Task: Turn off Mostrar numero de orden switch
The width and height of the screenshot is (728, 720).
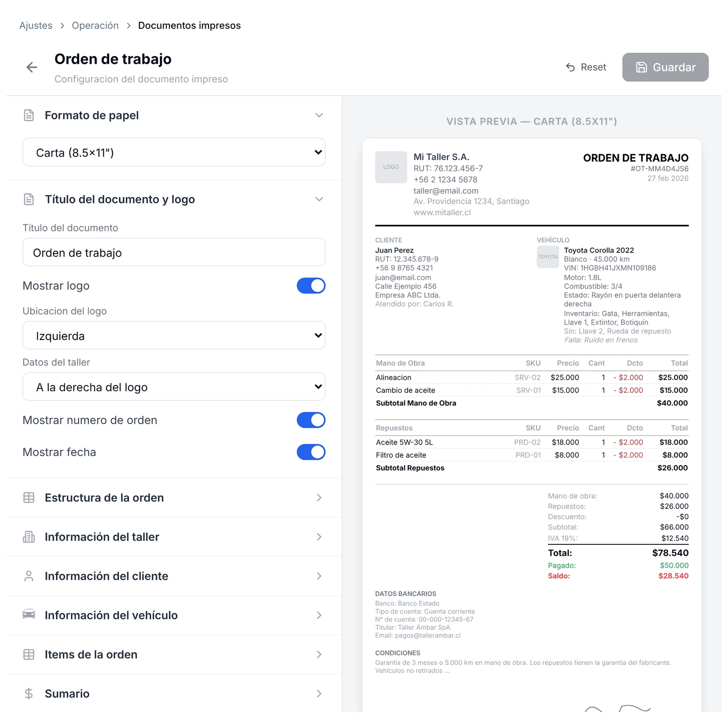Action: click(x=311, y=420)
